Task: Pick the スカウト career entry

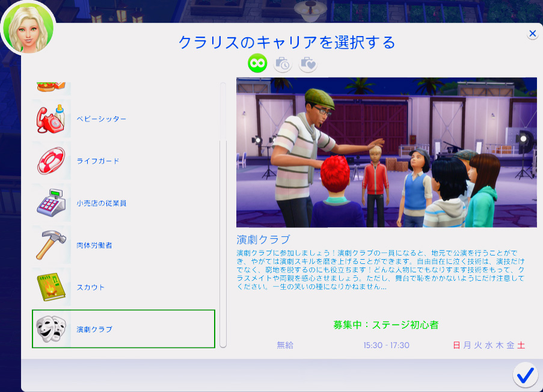Action: 91,287
